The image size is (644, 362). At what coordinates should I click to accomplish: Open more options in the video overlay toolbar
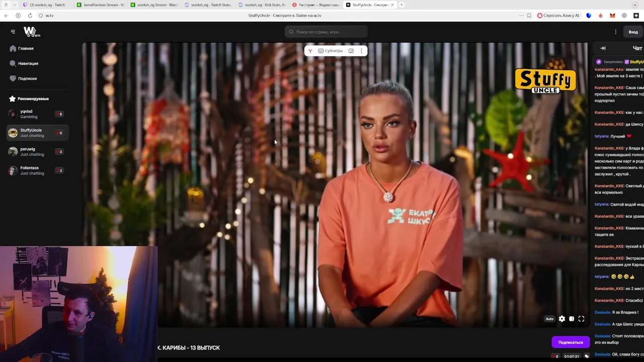[x=361, y=51]
